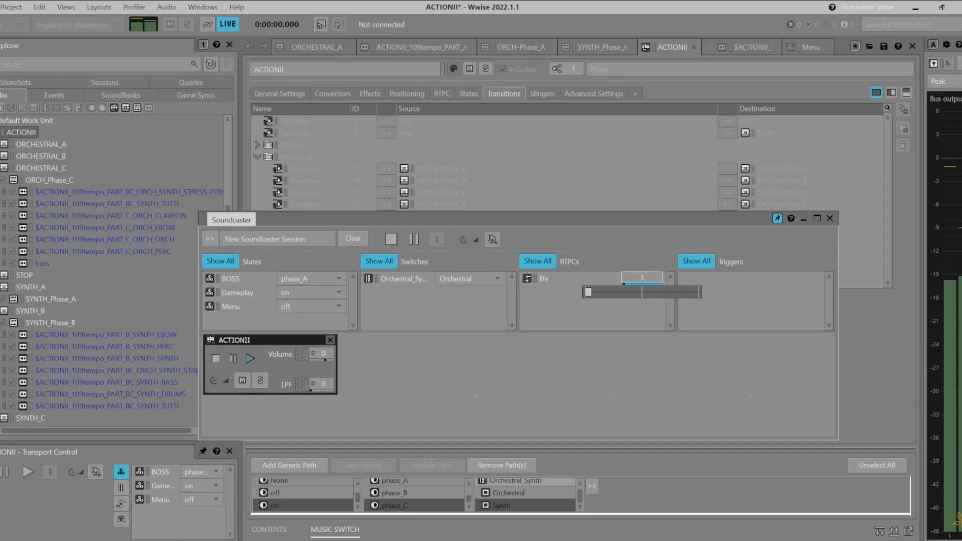The image size is (962, 541).
Task: Solo the ACTIONII Soundcaster module
Action: point(260,380)
